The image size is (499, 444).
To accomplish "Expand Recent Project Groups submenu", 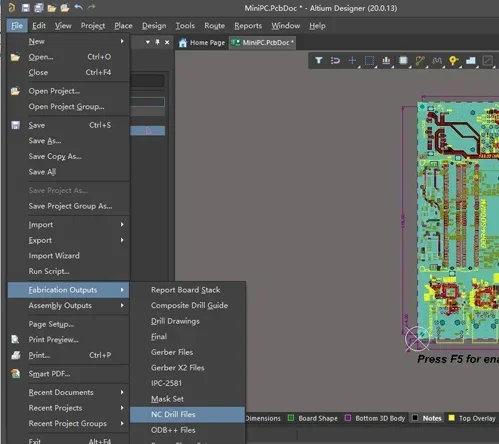I will [x=122, y=423].
